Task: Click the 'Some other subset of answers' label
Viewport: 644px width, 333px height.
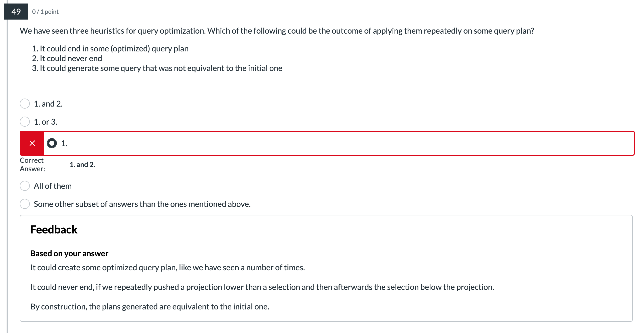Action: click(x=142, y=204)
